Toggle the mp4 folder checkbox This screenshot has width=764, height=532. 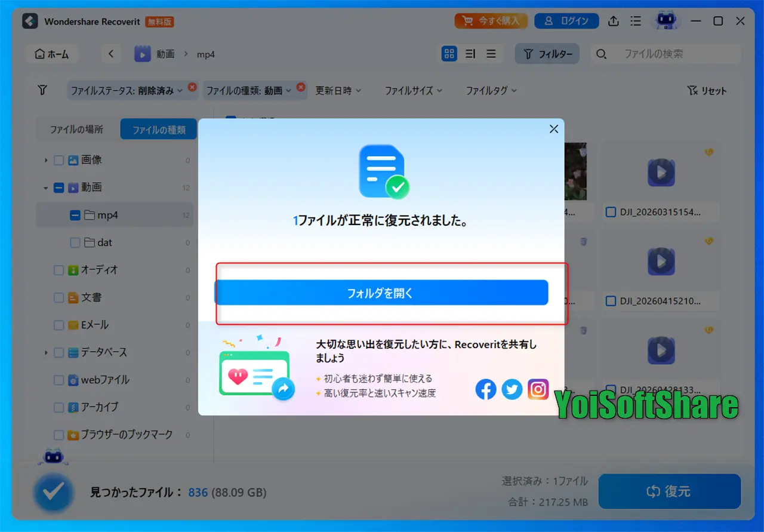click(x=75, y=215)
